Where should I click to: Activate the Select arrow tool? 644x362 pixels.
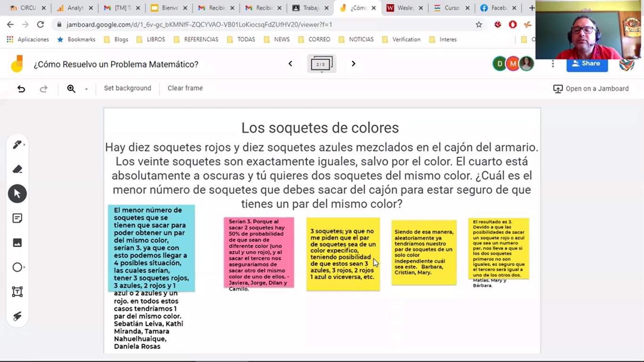point(17,194)
